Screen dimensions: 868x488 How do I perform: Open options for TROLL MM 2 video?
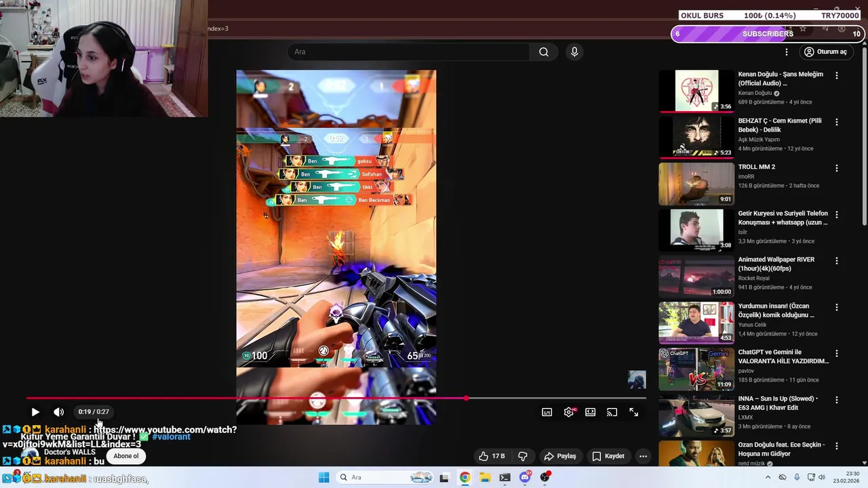pyautogui.click(x=837, y=168)
